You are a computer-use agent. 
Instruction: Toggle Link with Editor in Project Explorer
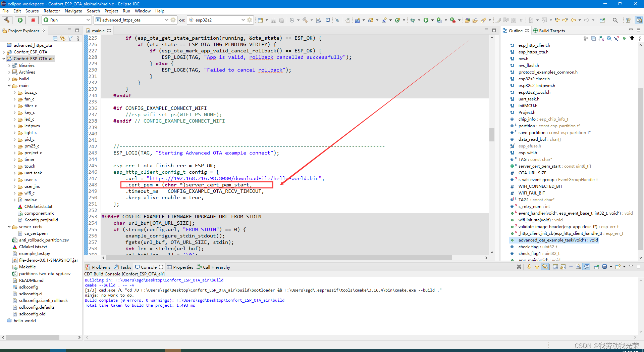pos(63,38)
